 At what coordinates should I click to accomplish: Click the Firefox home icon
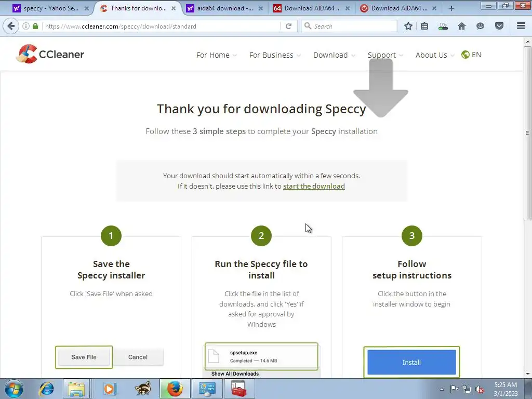[462, 26]
